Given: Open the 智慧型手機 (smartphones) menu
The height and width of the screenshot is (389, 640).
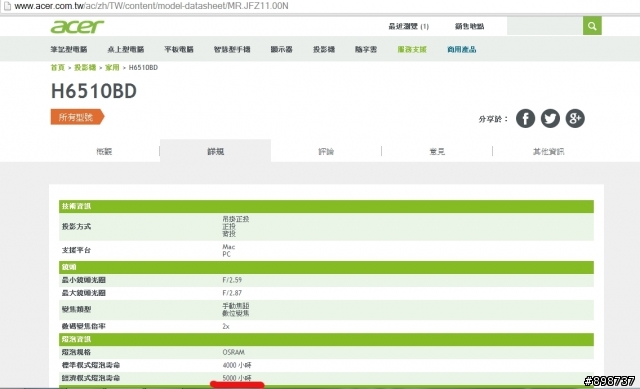Looking at the screenshot, I should click(x=232, y=49).
